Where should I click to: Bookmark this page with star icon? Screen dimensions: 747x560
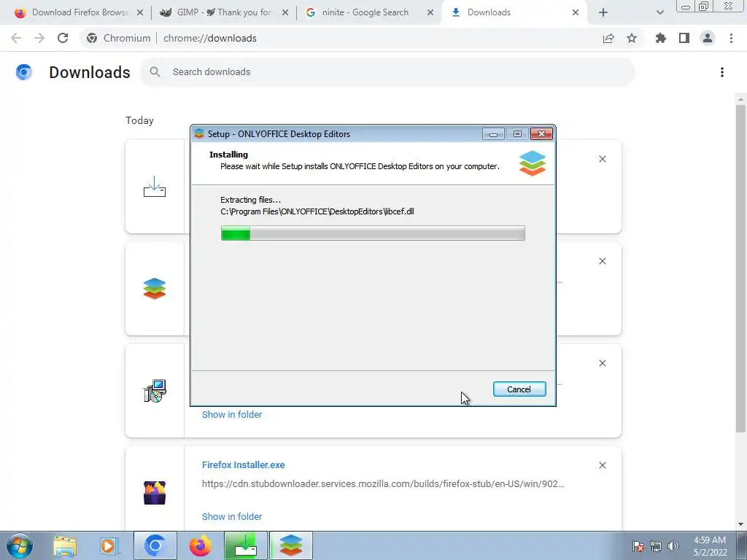tap(632, 38)
